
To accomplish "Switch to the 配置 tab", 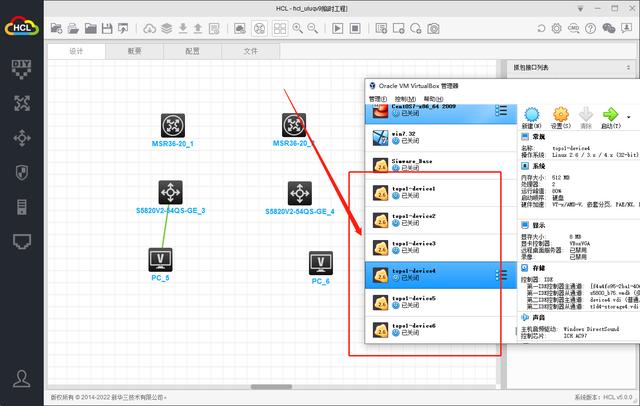I will (x=193, y=51).
